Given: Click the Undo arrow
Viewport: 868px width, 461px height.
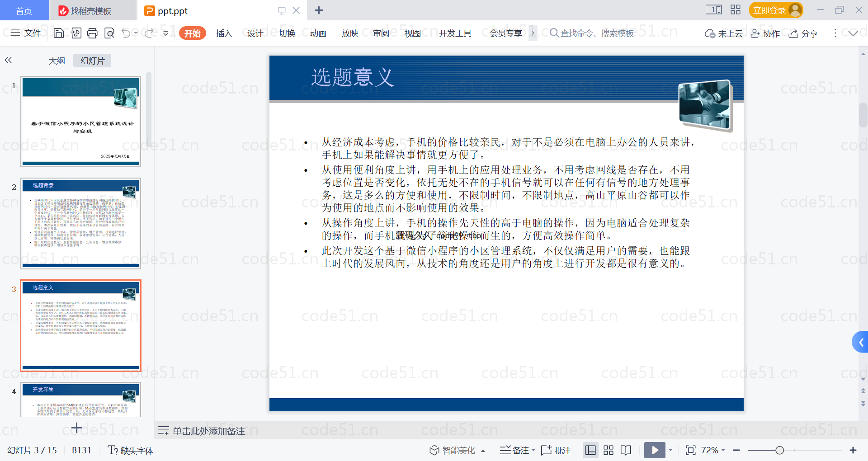Looking at the screenshot, I should point(126,33).
